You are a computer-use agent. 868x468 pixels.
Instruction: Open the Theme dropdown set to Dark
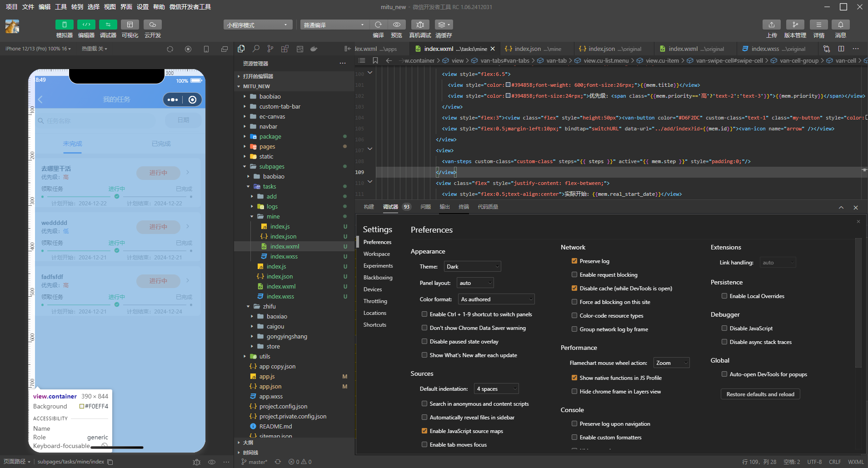pyautogui.click(x=472, y=267)
